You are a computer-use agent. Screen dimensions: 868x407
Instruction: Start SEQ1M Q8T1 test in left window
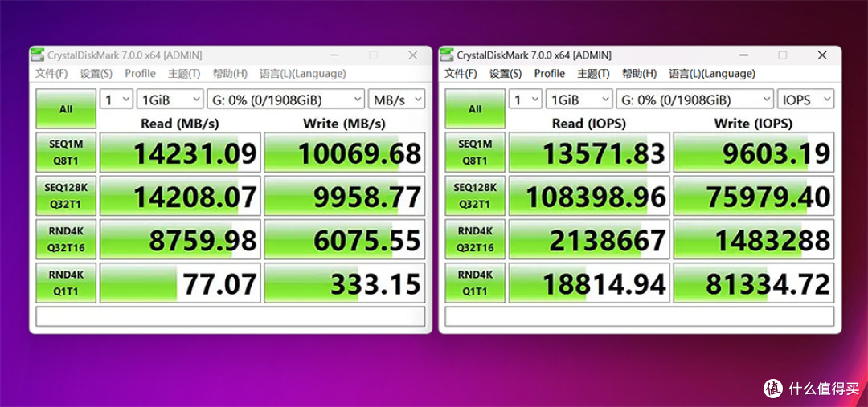pyautogui.click(x=66, y=152)
